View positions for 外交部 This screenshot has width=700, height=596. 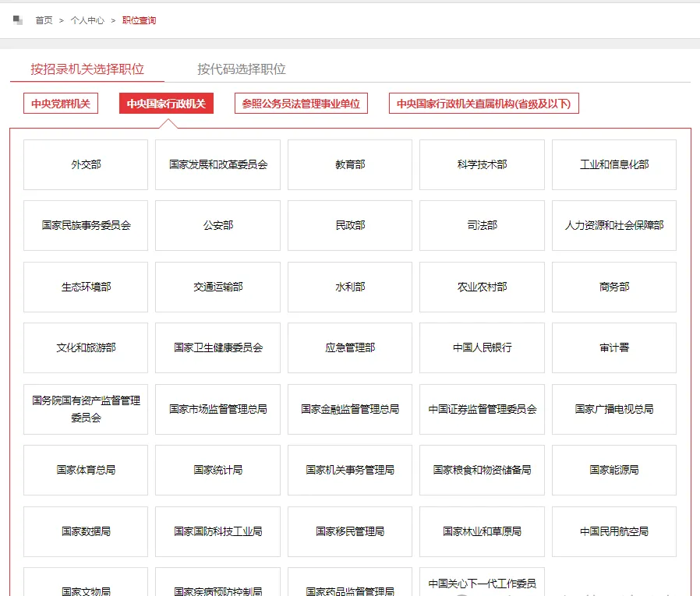pos(85,164)
